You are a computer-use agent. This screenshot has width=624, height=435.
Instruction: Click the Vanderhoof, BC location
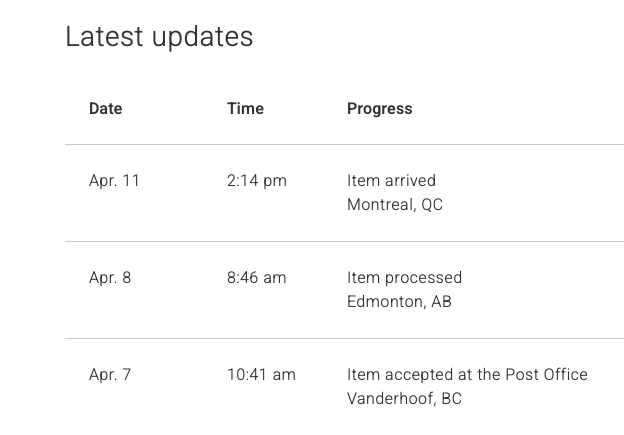[404, 399]
